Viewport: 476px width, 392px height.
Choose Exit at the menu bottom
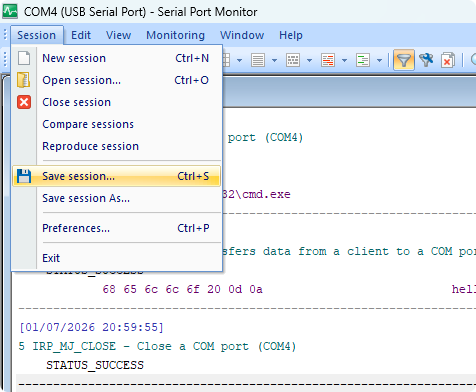pyautogui.click(x=116, y=258)
